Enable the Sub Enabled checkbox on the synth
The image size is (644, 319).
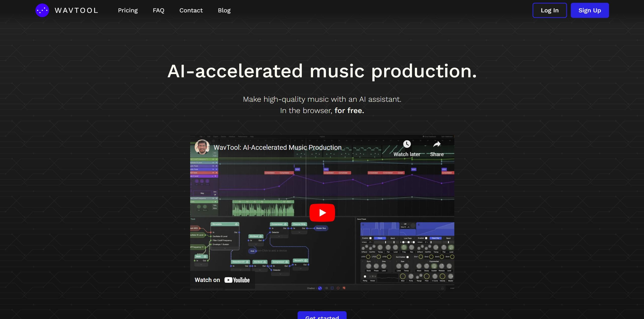408,257
